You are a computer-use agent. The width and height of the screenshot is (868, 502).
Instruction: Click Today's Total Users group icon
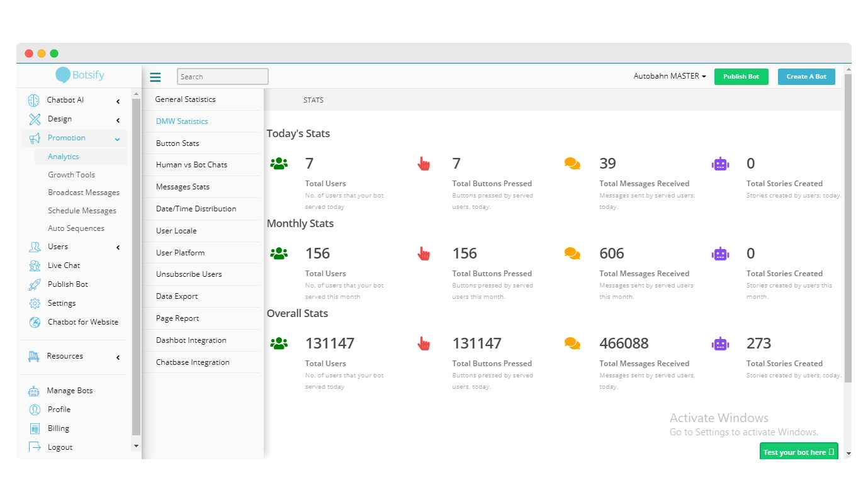coord(279,164)
